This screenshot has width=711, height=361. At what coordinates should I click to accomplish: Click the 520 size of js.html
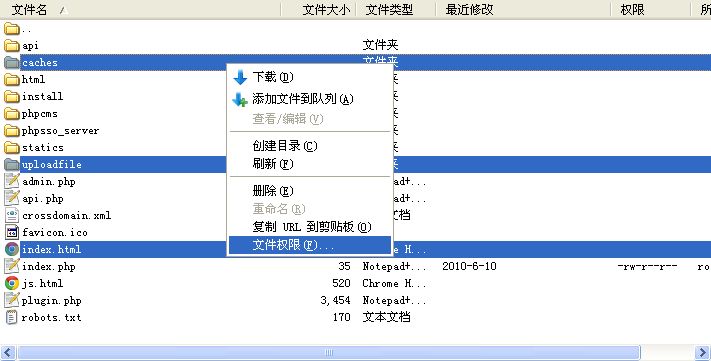pos(341,283)
